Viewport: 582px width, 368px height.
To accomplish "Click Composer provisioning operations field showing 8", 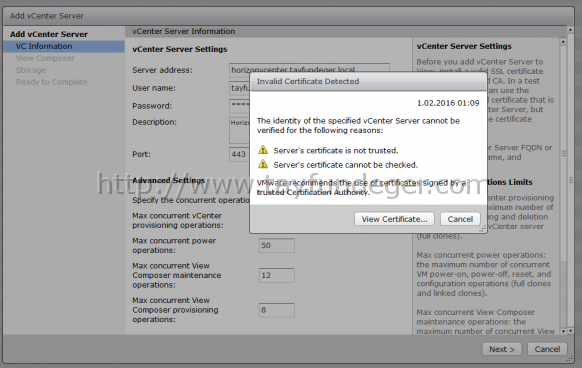I will (x=277, y=310).
